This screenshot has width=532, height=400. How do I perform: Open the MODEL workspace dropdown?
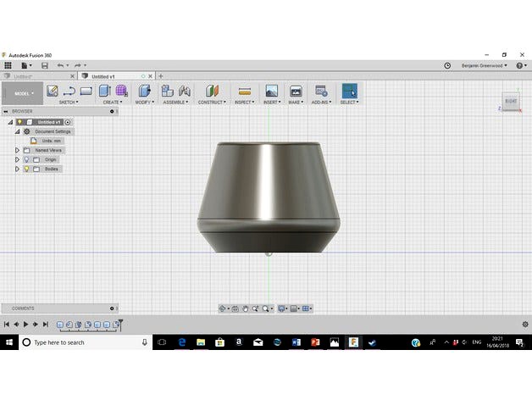coord(22,93)
